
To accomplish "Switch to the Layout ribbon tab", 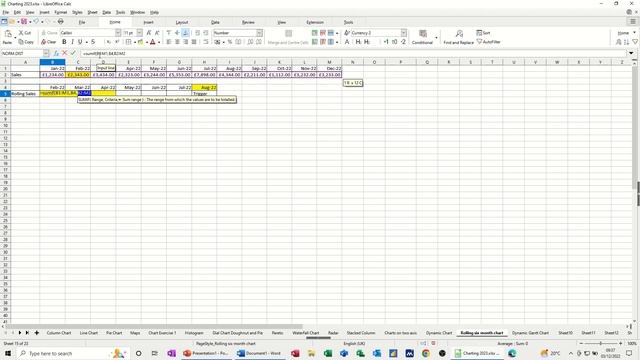I will [x=182, y=22].
